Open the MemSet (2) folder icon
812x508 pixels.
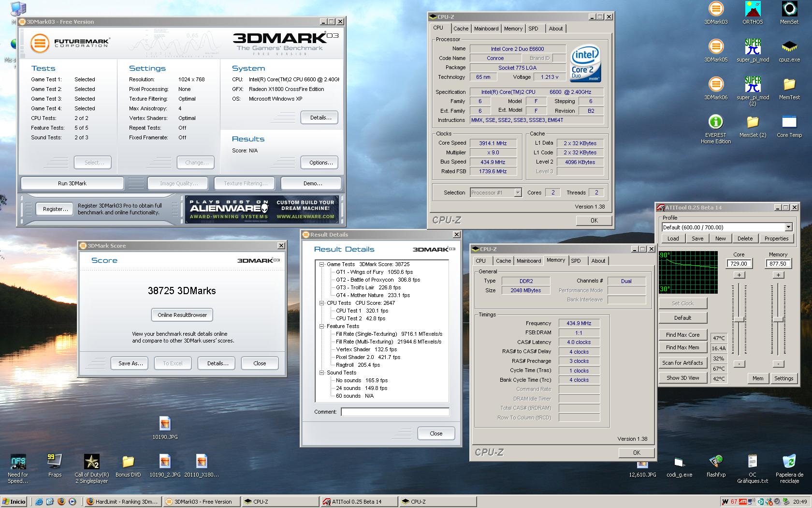pyautogui.click(x=753, y=126)
